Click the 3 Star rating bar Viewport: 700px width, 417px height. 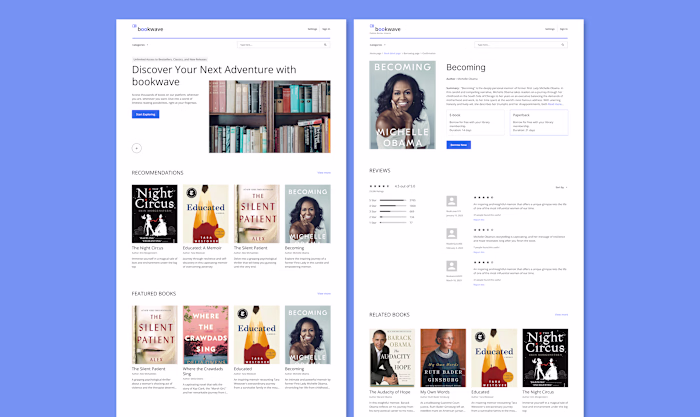coord(393,211)
